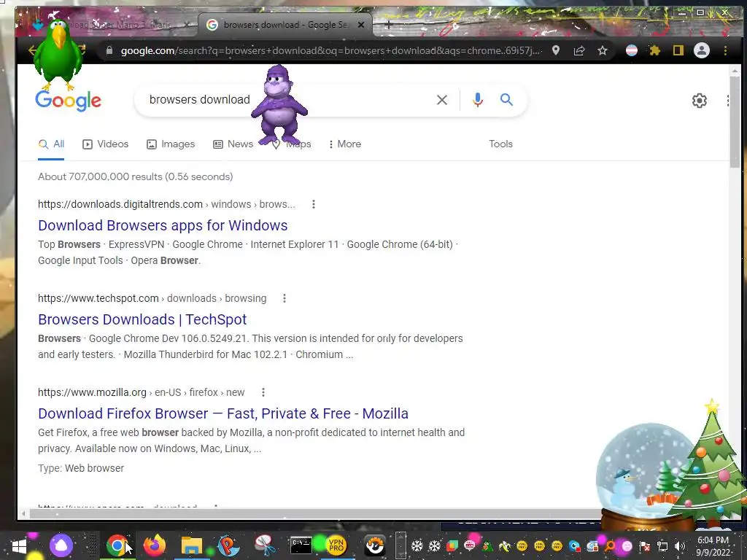Click 'About 707,000,000 results' text
The height and width of the screenshot is (560, 747).
click(x=135, y=176)
